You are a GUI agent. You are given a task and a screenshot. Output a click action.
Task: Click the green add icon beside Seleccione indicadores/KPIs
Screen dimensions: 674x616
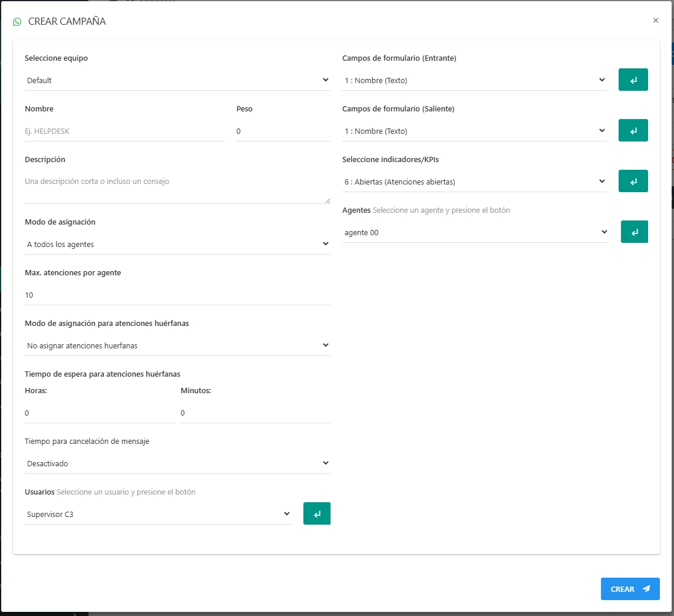633,181
